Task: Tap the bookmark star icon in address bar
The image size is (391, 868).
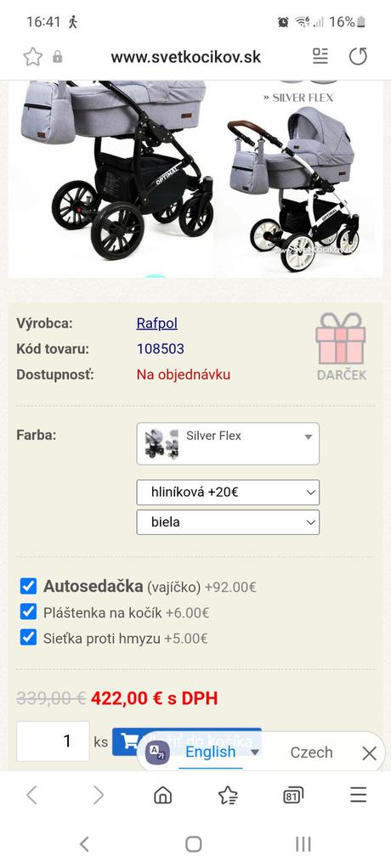Action: 32,56
